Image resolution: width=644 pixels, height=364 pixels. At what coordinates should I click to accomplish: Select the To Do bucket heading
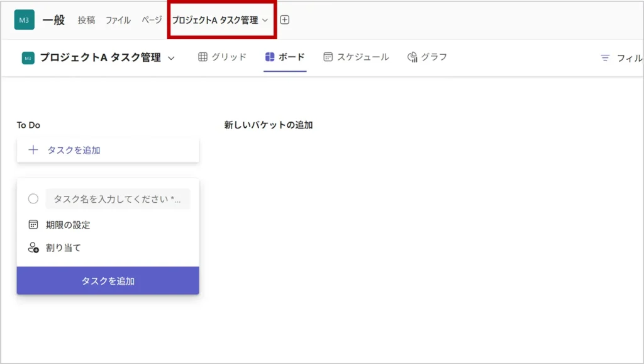[x=28, y=125]
